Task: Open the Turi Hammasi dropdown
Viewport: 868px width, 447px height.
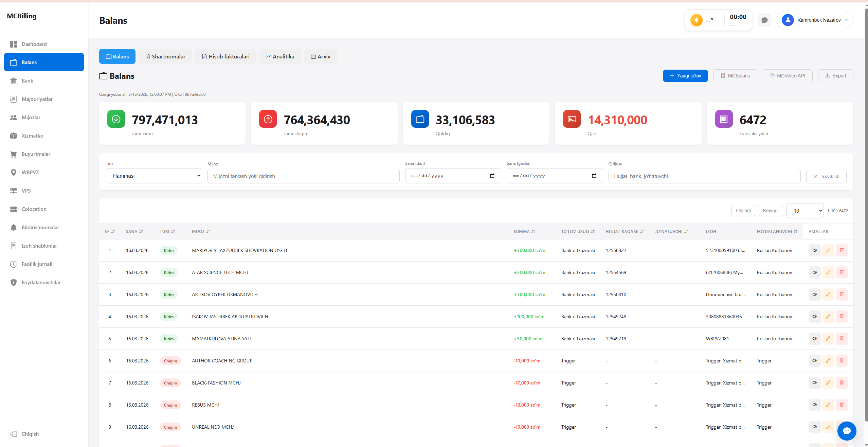Action: click(x=154, y=176)
